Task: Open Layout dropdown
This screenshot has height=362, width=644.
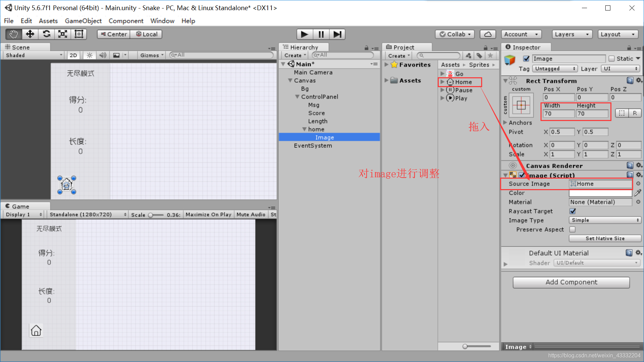Action: click(618, 34)
